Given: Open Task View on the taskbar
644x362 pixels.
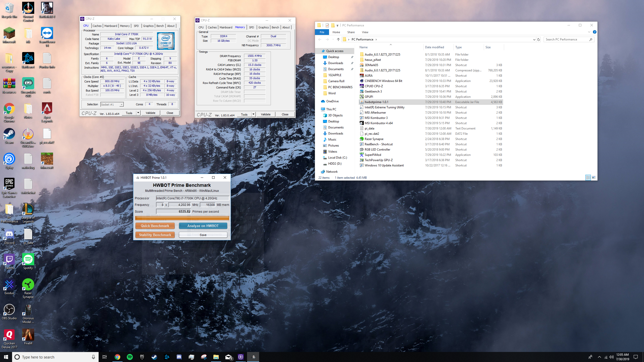Looking at the screenshot, I should [x=105, y=357].
